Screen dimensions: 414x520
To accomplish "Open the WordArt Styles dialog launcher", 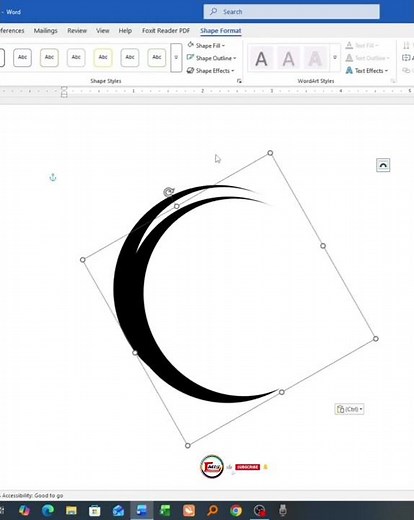I will click(x=393, y=81).
